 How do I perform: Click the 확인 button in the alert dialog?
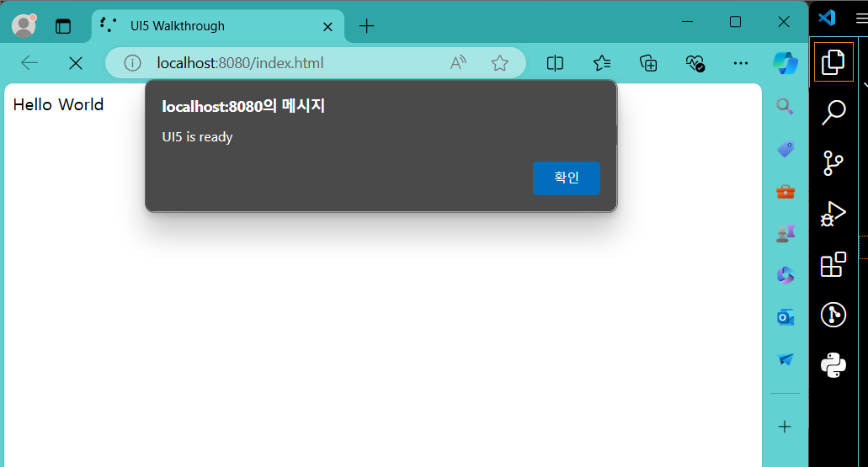click(567, 178)
